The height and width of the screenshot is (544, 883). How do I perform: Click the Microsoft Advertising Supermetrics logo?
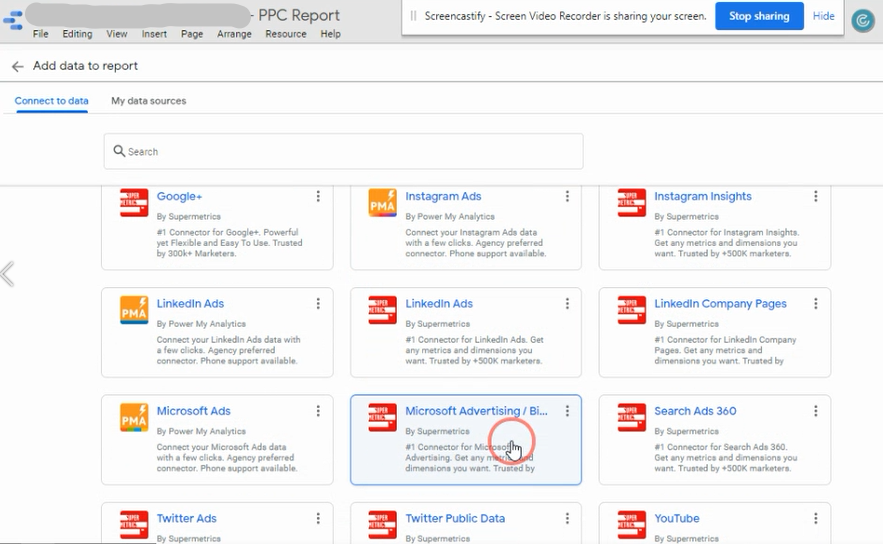point(382,417)
